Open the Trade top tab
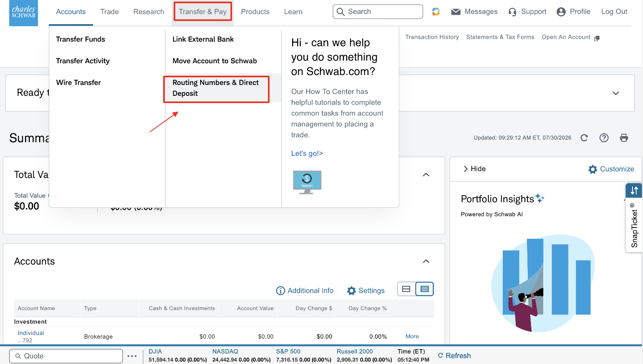Screen dimensions: 643x364 tap(110, 12)
